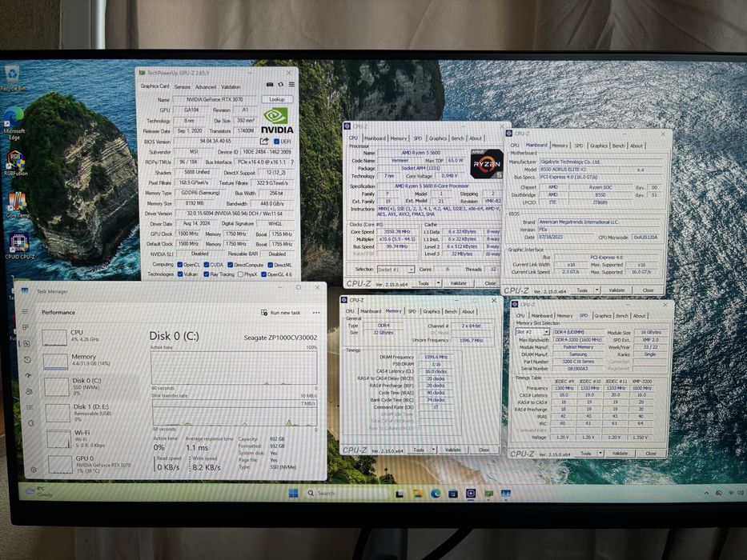This screenshot has width=747, height=560.
Task: Click the AMD Ryzen 5 5600 name field
Action: (x=420, y=153)
